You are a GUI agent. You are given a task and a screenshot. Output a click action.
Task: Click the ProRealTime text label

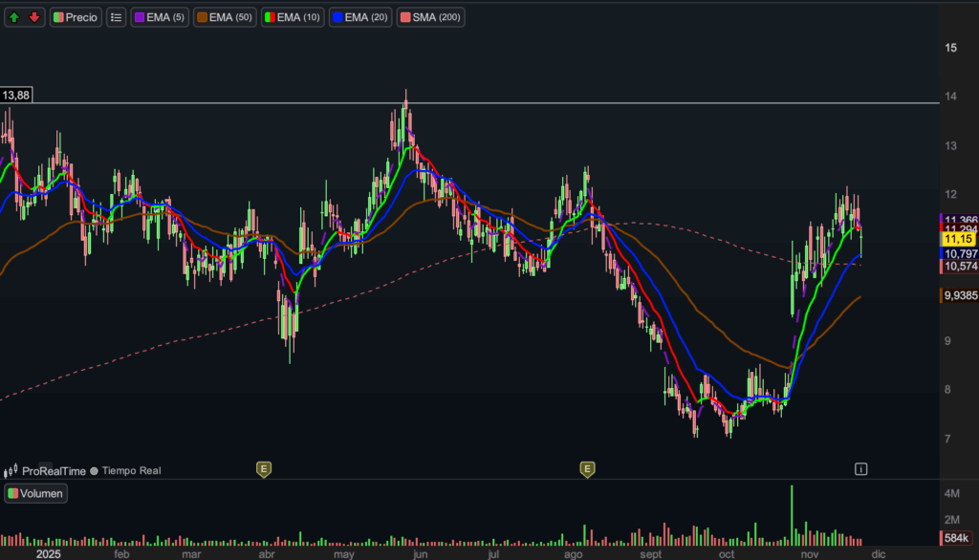pos(54,470)
